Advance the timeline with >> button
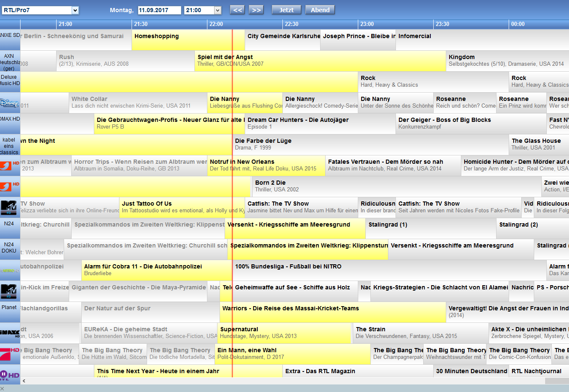This screenshot has width=569, height=392. point(256,10)
